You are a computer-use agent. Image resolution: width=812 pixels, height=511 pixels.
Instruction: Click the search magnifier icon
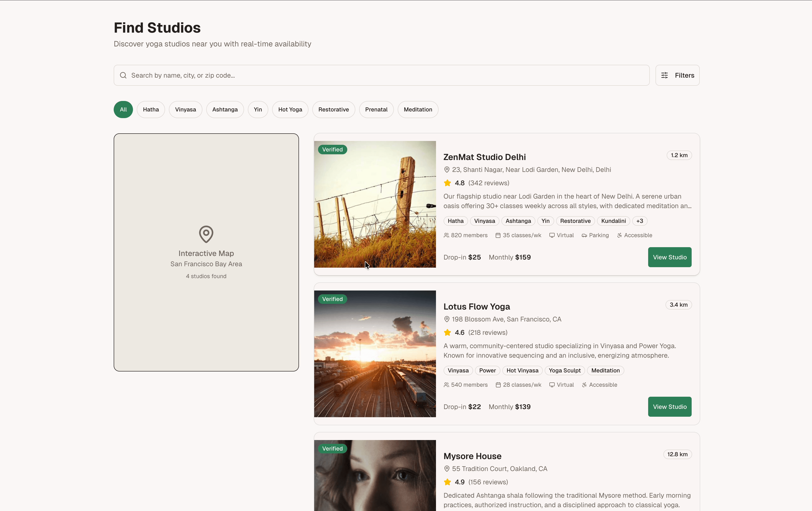(123, 75)
